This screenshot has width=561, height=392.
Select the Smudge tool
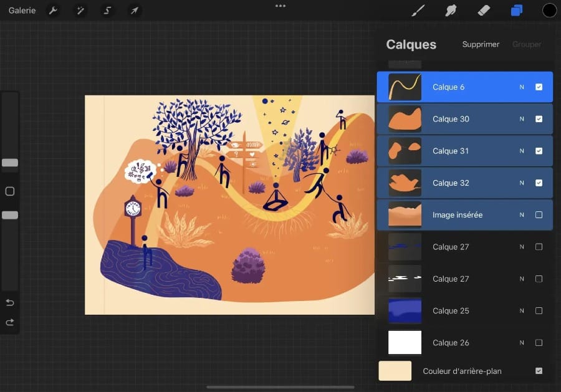click(x=451, y=10)
